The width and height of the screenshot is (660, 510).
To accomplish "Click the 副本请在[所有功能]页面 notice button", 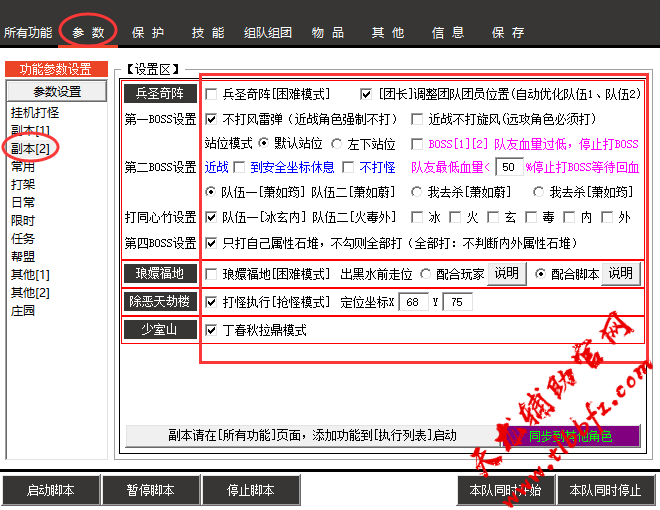I will [x=312, y=436].
